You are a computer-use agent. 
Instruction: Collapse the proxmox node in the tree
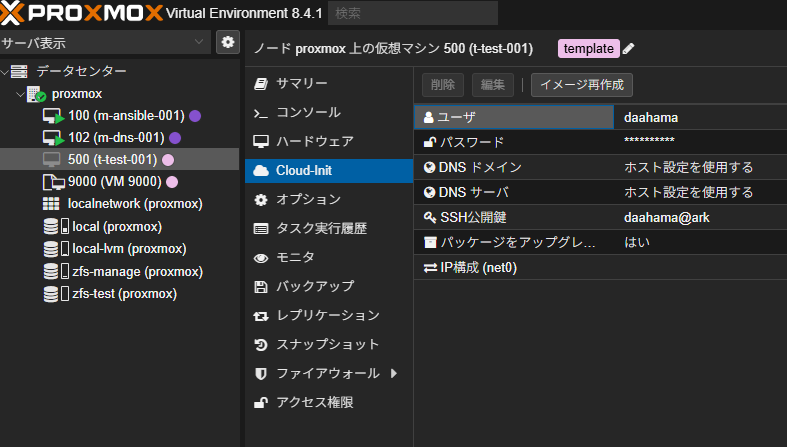21,94
